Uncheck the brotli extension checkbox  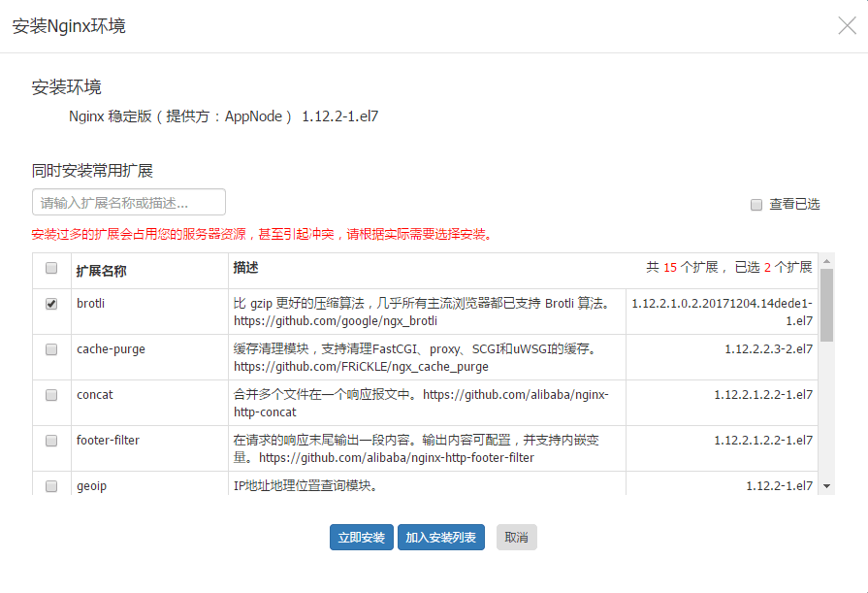pos(51,304)
